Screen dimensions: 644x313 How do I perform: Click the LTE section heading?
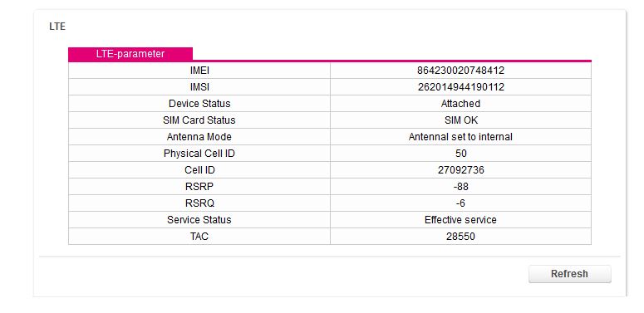pyautogui.click(x=57, y=27)
